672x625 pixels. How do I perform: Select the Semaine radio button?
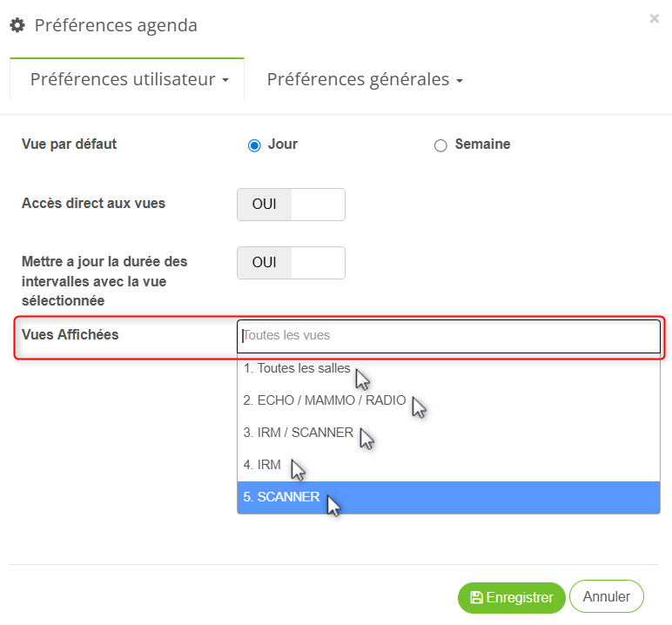pos(440,145)
